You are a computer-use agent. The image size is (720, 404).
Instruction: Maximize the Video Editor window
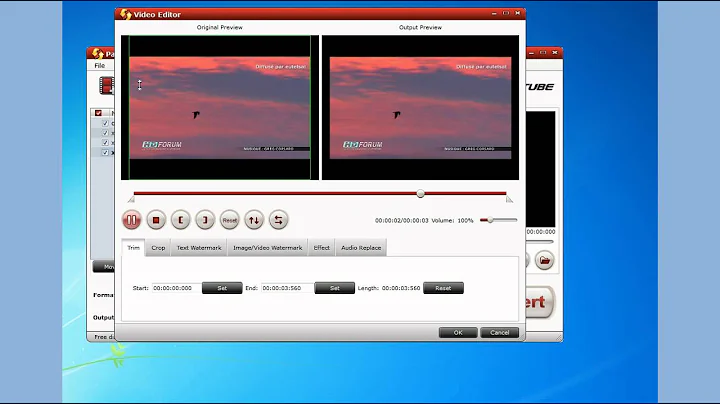point(506,13)
